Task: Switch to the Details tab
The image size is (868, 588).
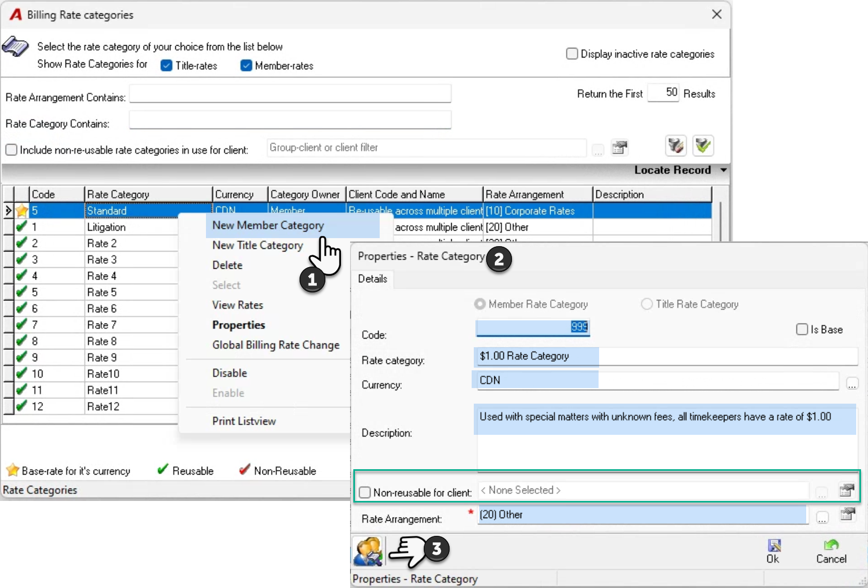Action: coord(373,278)
